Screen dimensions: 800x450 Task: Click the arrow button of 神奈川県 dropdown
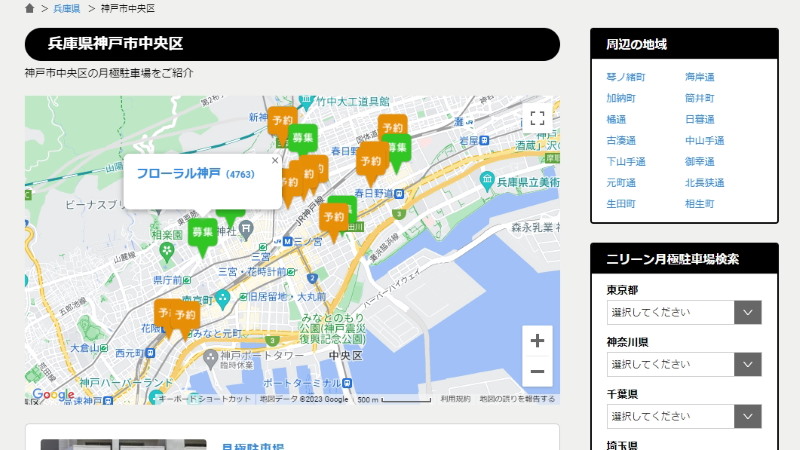[x=748, y=364]
